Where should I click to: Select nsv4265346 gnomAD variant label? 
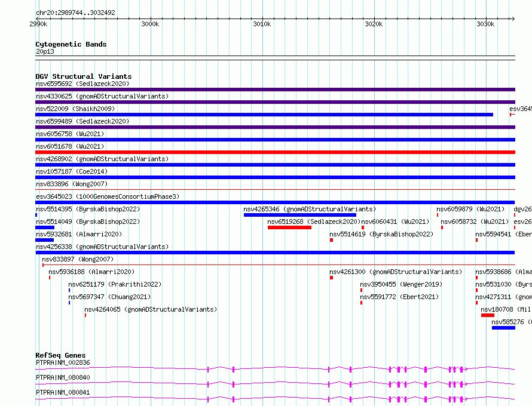click(310, 209)
